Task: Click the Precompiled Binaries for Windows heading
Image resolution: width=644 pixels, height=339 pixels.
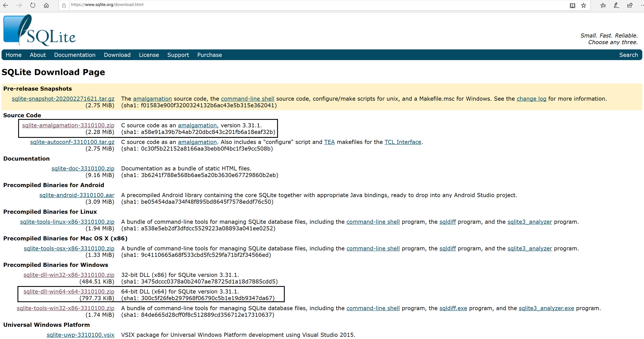Action: tap(56, 265)
